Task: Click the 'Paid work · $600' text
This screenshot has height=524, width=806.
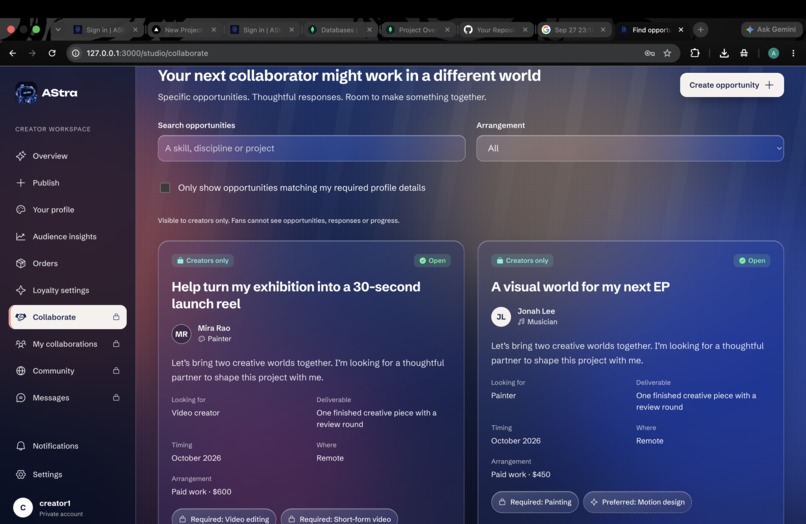Action: [202, 492]
